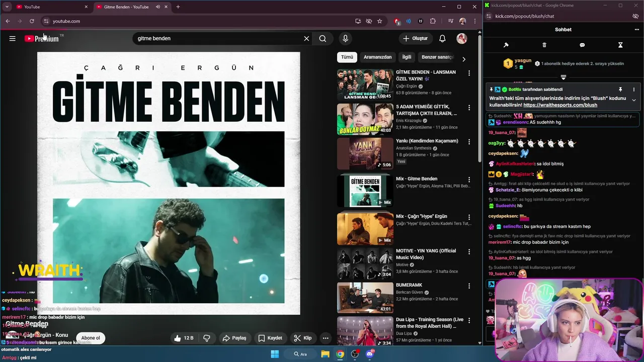
Task: Select the Benzer sanatçı filter chip
Action: point(437,57)
